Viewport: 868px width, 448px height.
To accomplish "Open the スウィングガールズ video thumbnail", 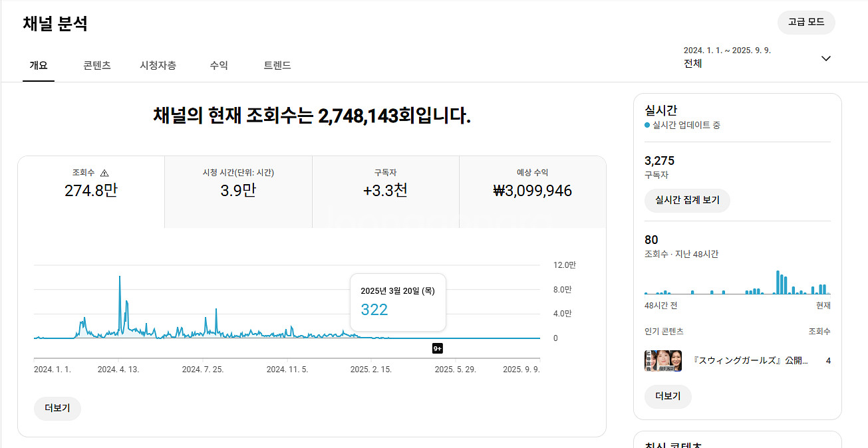I will [663, 361].
